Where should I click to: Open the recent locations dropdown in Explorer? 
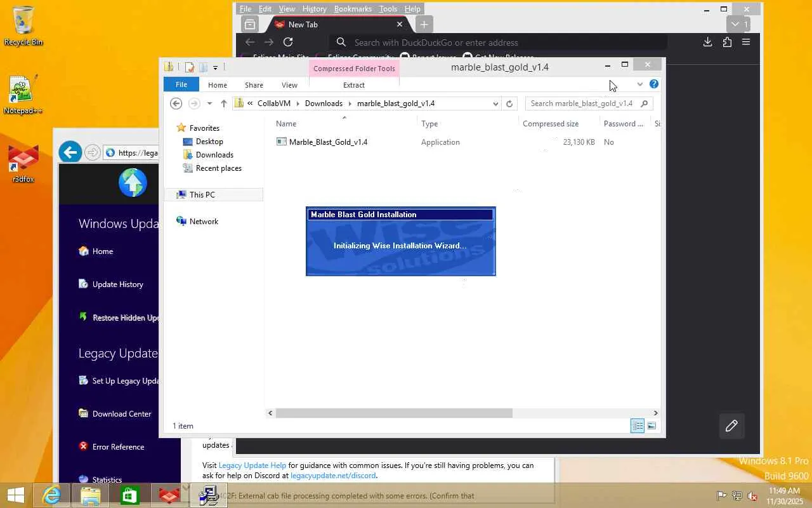(209, 104)
